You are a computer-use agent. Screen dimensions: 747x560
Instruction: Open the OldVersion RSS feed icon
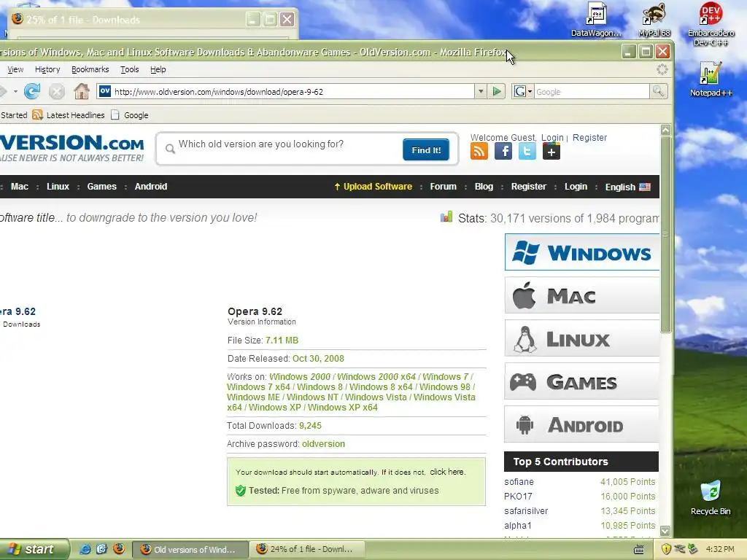coord(479,152)
